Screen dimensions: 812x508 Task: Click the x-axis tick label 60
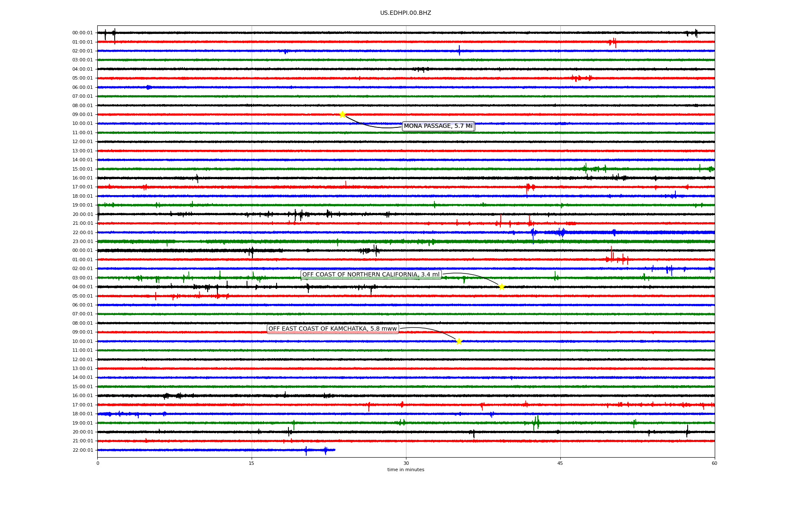(714, 463)
